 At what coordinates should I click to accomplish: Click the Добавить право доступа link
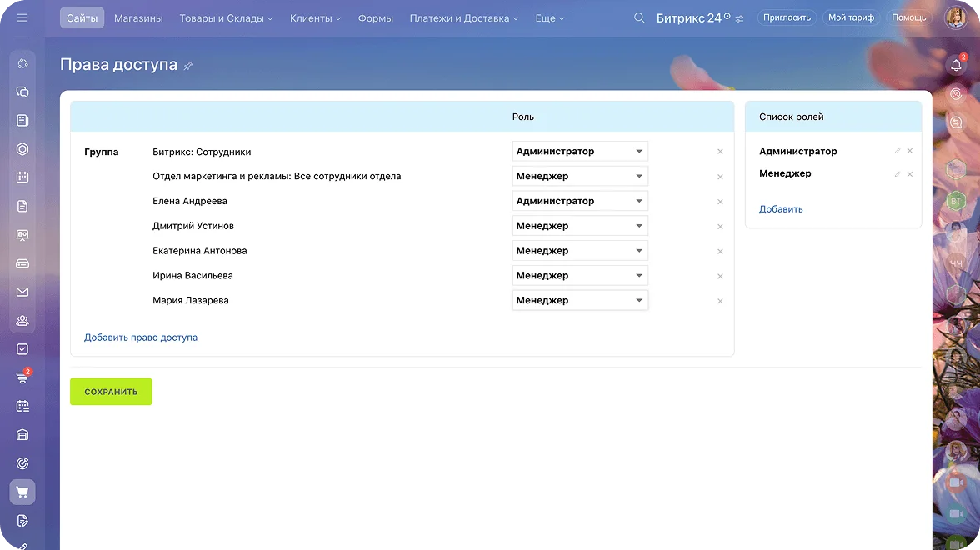(x=141, y=337)
